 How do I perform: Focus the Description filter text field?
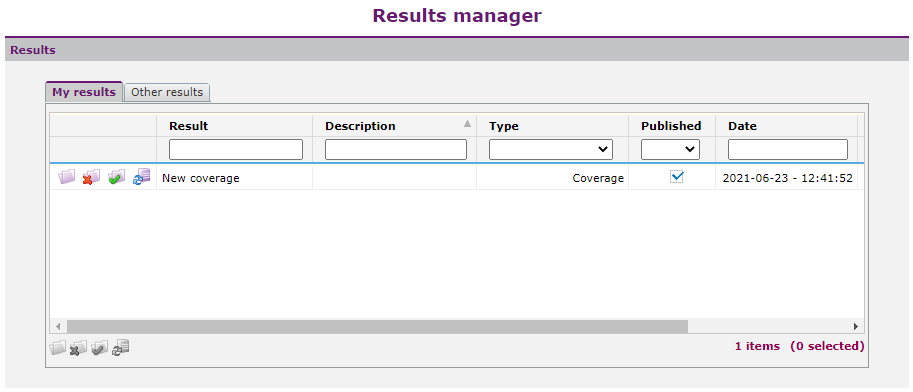point(396,149)
